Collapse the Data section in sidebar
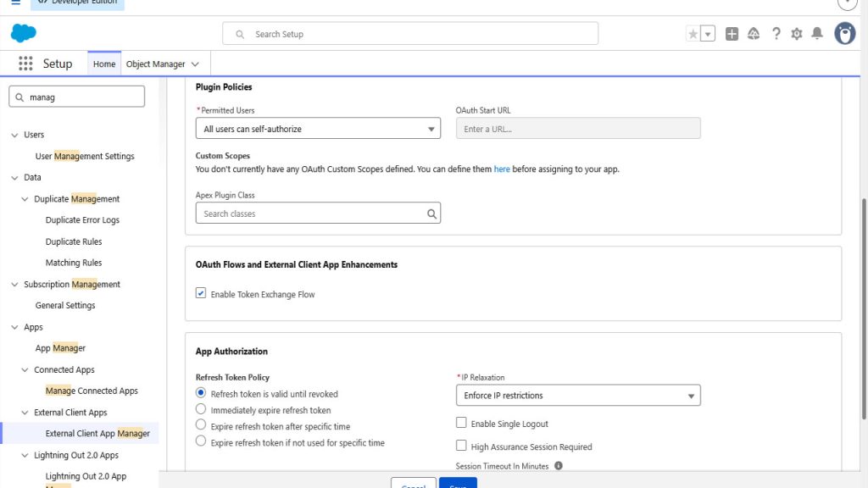 [x=14, y=178]
